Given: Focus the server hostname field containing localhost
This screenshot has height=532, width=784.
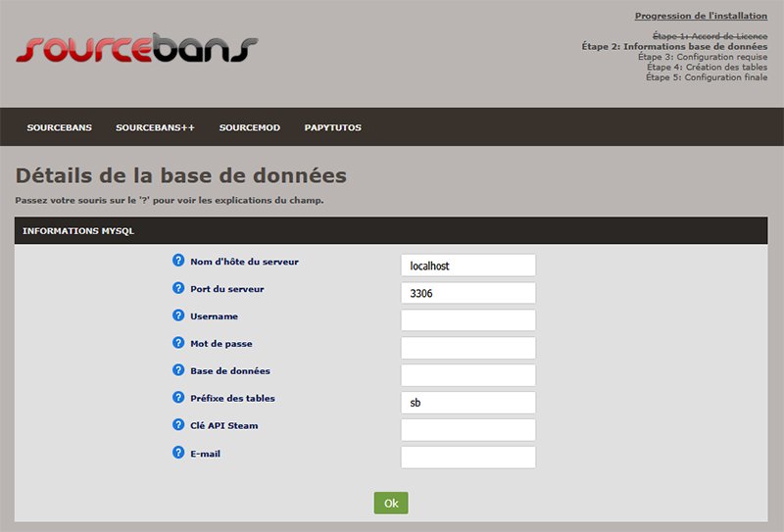Looking at the screenshot, I should 467,266.
